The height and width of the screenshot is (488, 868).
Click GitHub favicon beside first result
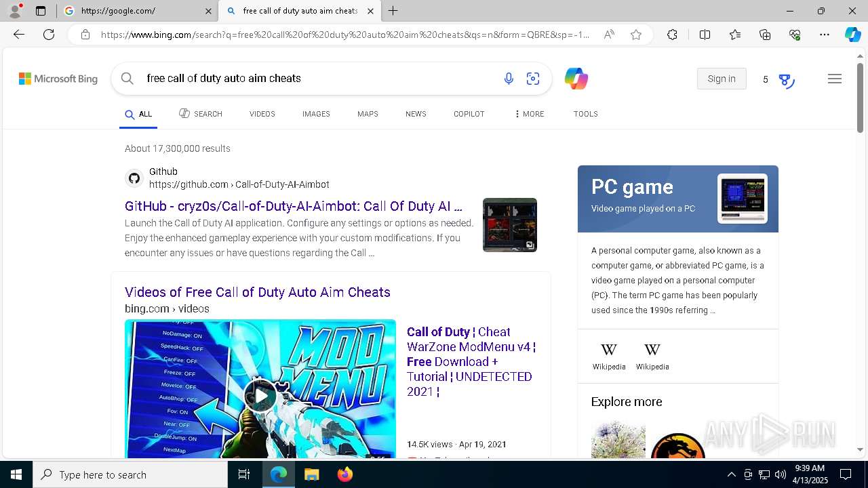(x=134, y=178)
